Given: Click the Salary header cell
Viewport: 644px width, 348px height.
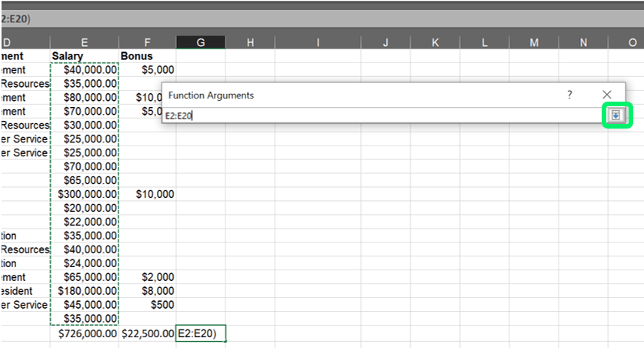Looking at the screenshot, I should coord(85,56).
